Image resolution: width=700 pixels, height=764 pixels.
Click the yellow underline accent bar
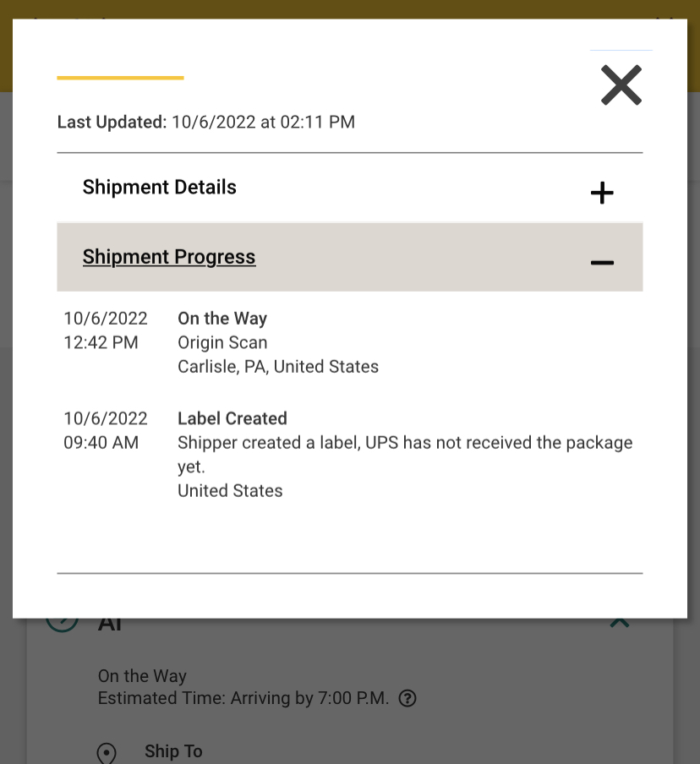pos(120,78)
